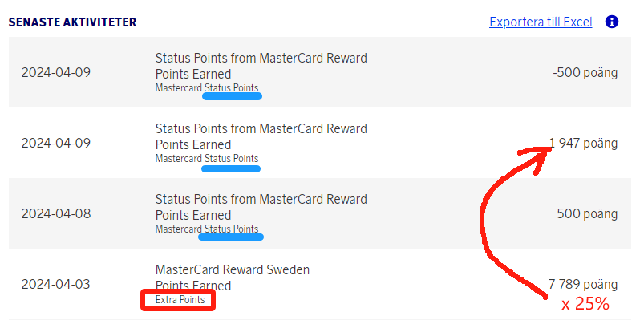
Task: Open the Status Points entry worth 1 947 poäng
Action: 261,136
